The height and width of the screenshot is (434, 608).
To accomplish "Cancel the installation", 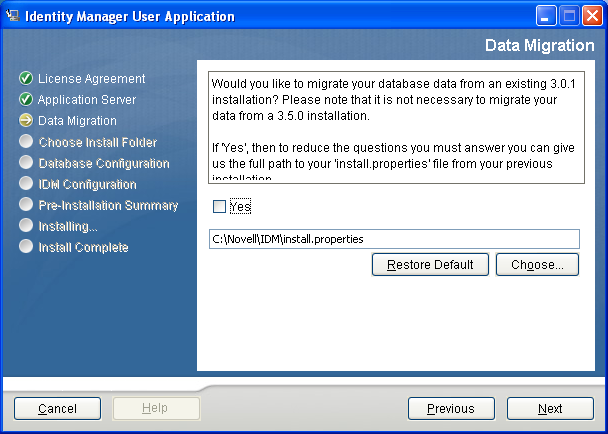I will (57, 408).
